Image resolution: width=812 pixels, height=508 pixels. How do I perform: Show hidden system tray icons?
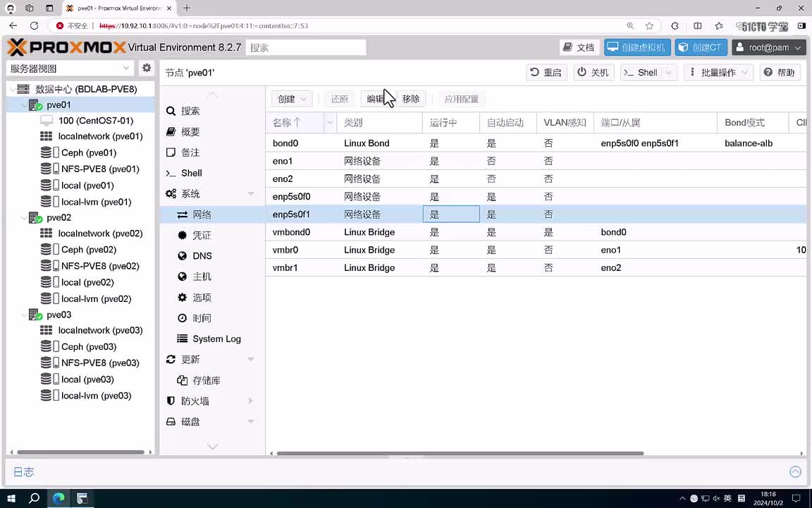(x=682, y=499)
